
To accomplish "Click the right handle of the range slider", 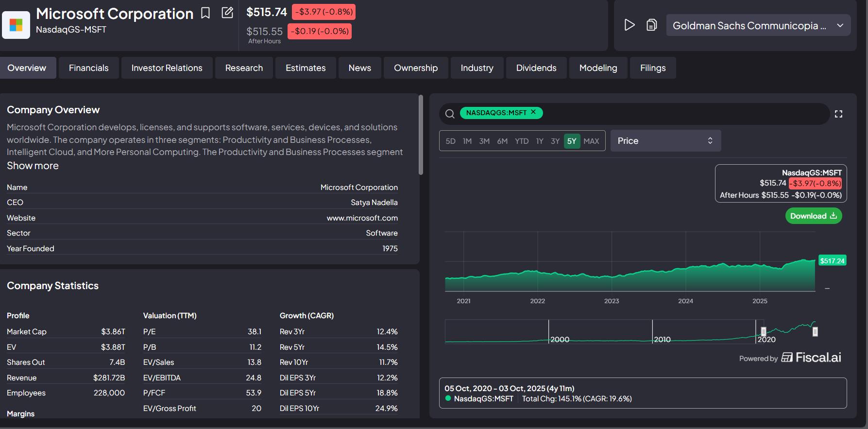I will coord(815,331).
